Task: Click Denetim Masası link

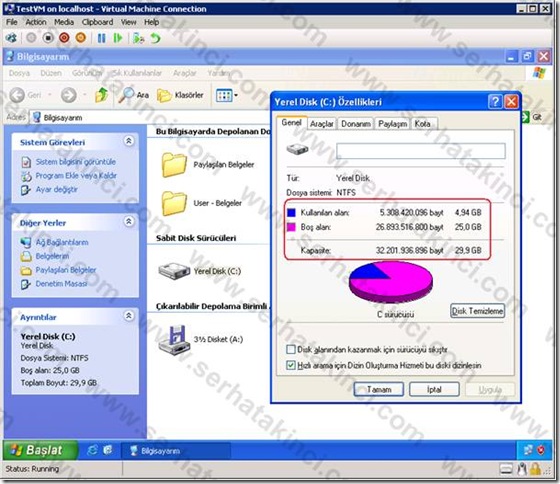Action: click(61, 284)
